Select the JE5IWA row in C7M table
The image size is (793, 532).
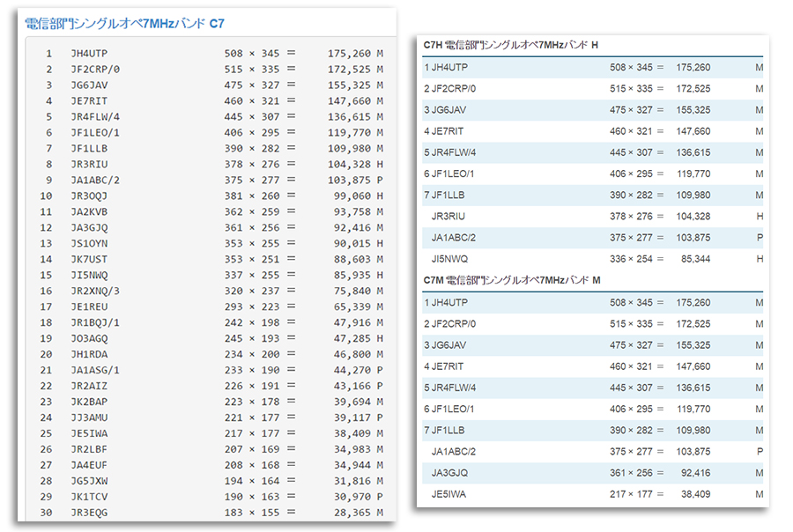pos(592,494)
